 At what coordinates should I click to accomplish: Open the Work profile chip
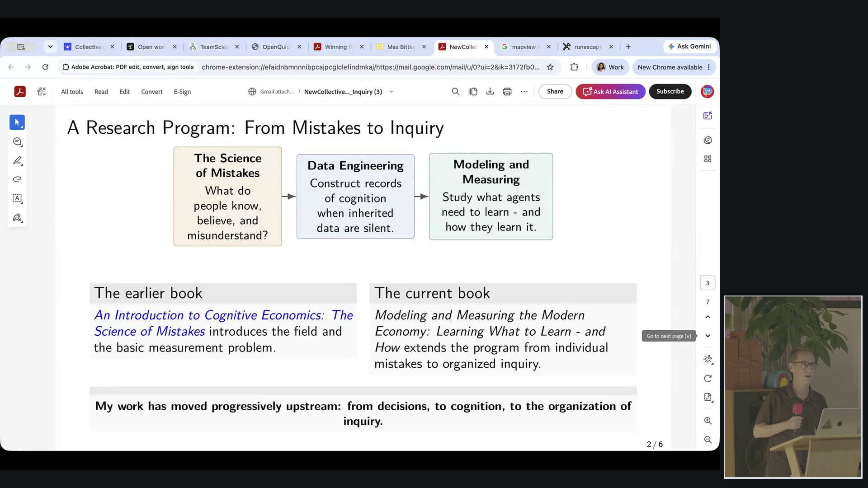coord(610,67)
